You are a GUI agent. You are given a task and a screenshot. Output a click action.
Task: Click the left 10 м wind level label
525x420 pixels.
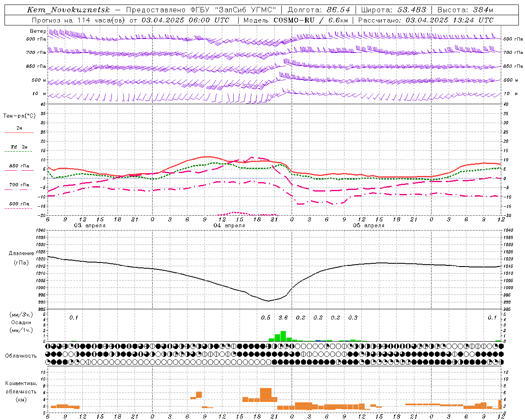coord(39,94)
